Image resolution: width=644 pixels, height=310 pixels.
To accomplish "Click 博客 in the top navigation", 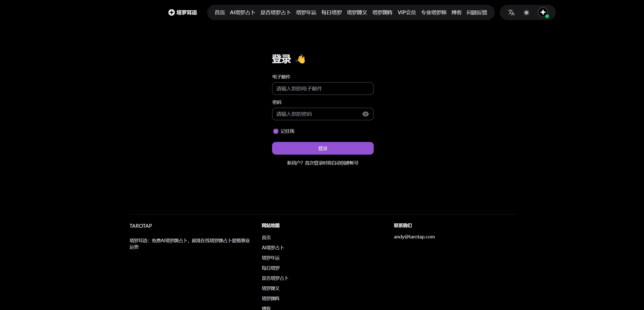I will tap(456, 12).
